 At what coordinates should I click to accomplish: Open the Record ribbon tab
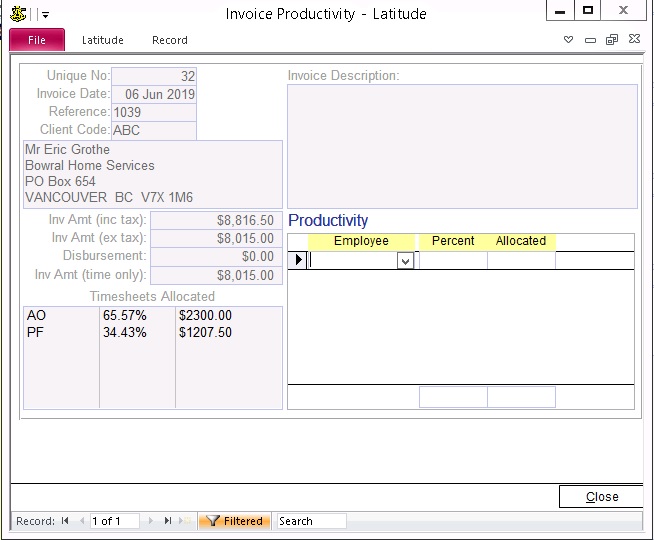(169, 40)
